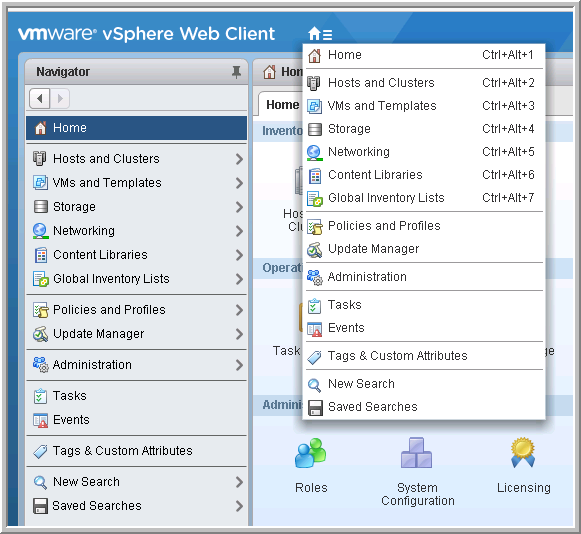Click the Policies and Profiles icon in Navigator
581x534 pixels.
[x=41, y=310]
